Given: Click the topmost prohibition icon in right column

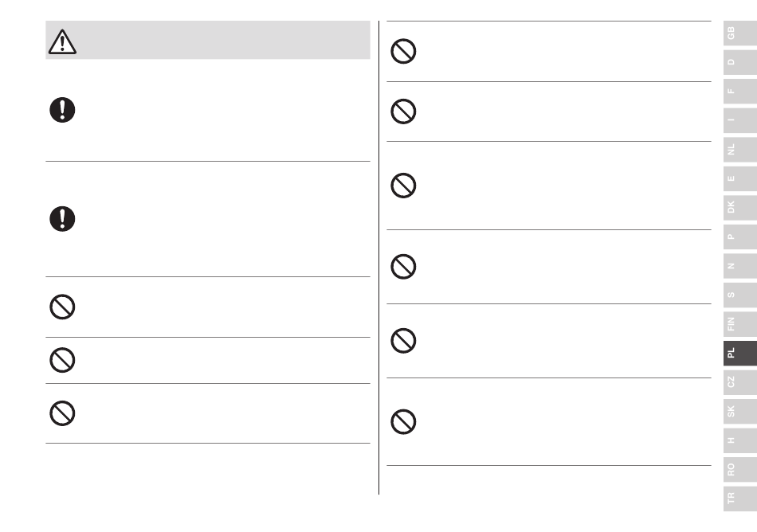Looking at the screenshot, I should click(x=403, y=51).
